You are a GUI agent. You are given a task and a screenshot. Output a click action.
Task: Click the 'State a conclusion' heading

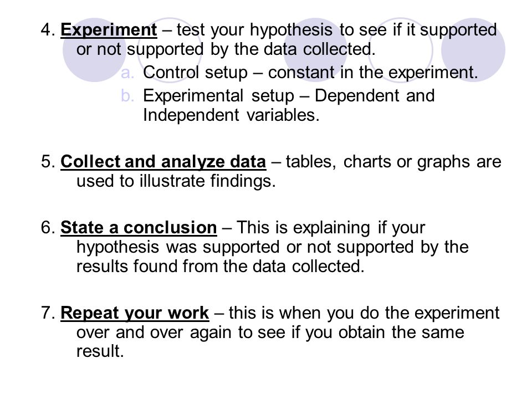pos(139,227)
